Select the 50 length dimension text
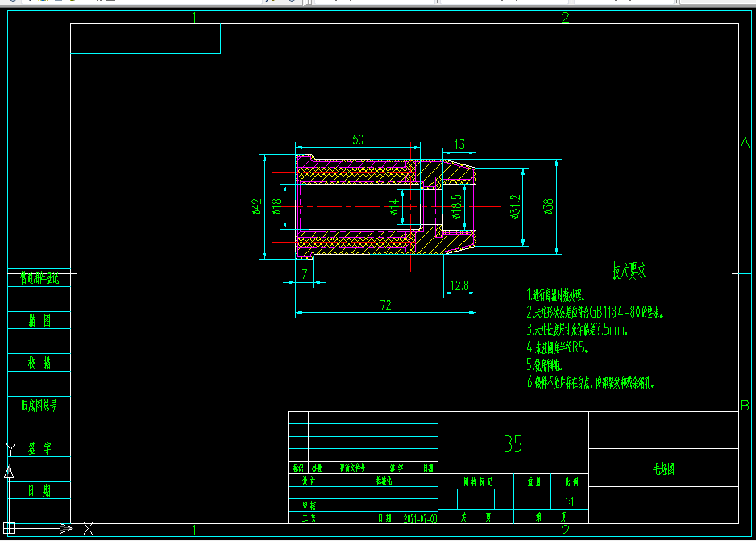Image resolution: width=756 pixels, height=541 pixels. coord(358,139)
